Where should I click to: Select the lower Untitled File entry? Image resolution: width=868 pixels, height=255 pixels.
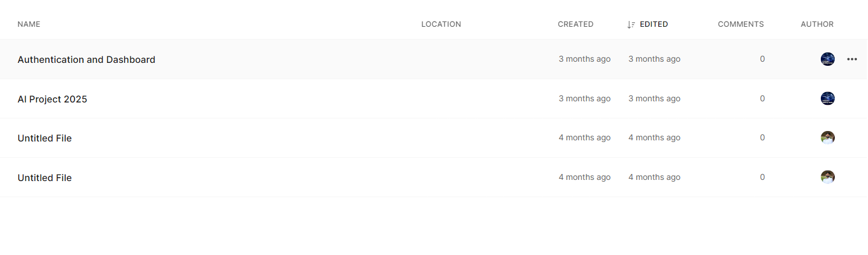tap(45, 178)
